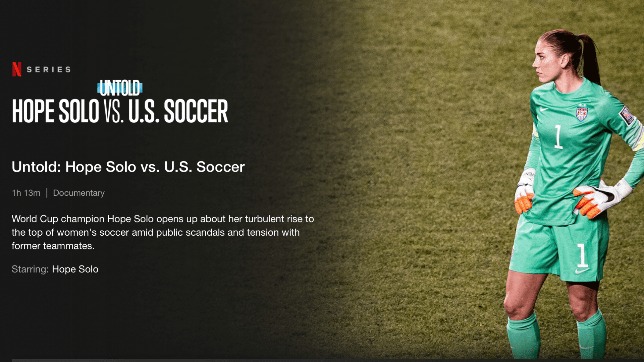The image size is (644, 362).
Task: Click the Starring: label
Action: point(30,269)
